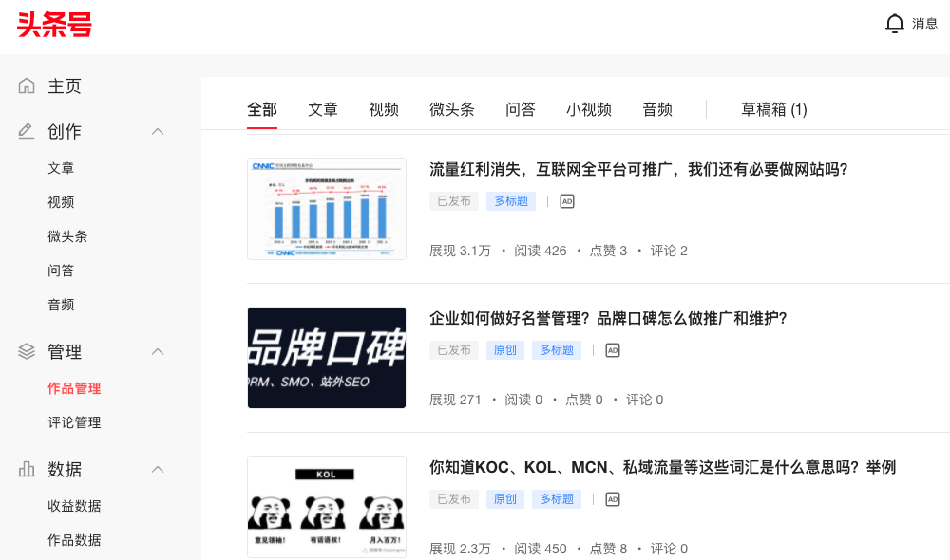Screen dimensions: 950x560
Task: Collapse the 数据 sidebar section
Action: point(158,469)
